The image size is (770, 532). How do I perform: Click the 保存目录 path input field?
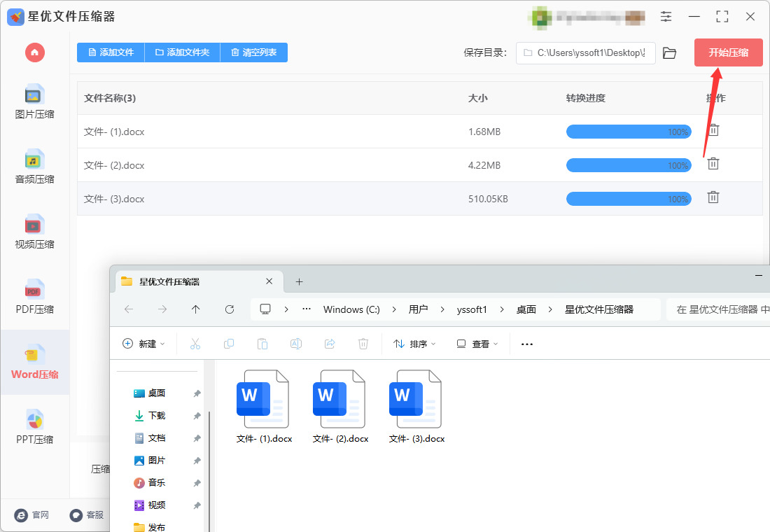click(x=586, y=52)
